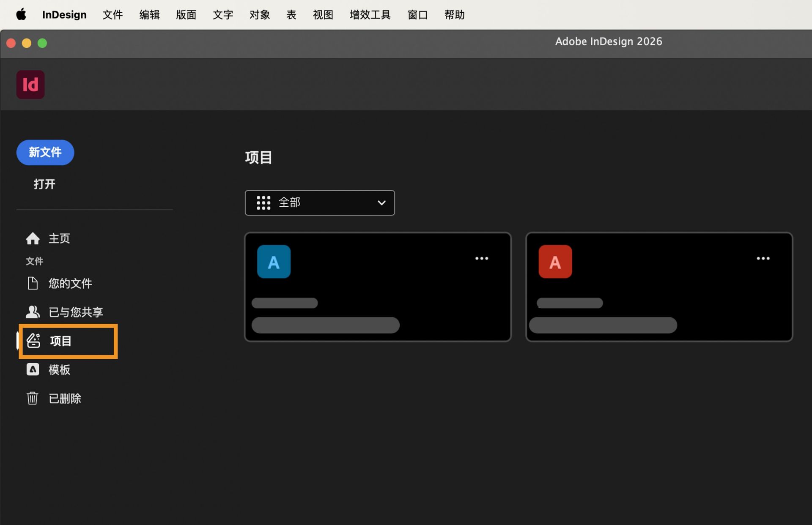
Task: Click the 帮助 menu item
Action: [x=454, y=14]
